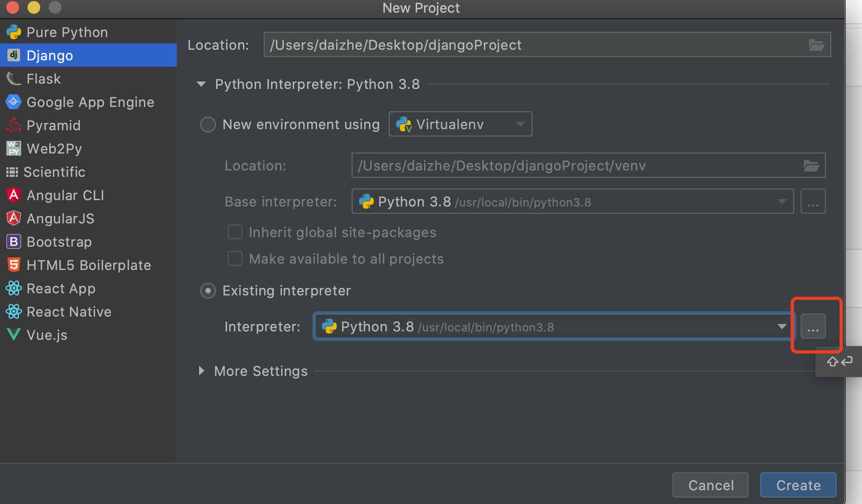Click the React App atom icon

pos(14,288)
